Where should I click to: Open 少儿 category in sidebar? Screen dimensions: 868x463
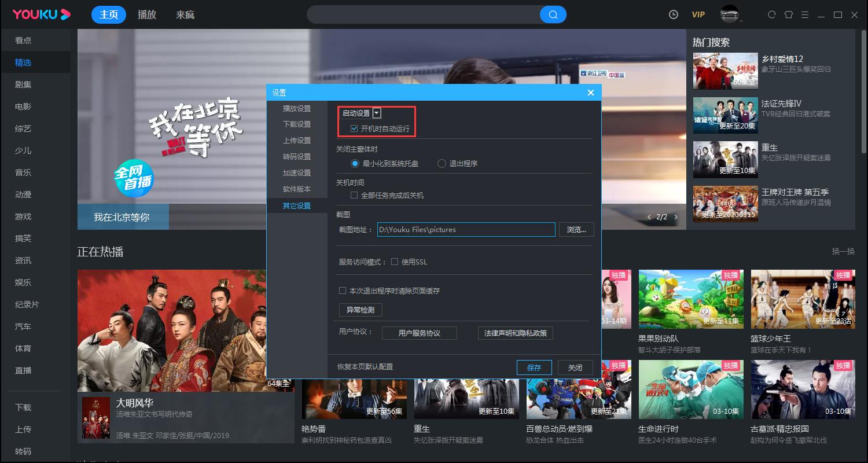pyautogui.click(x=23, y=150)
